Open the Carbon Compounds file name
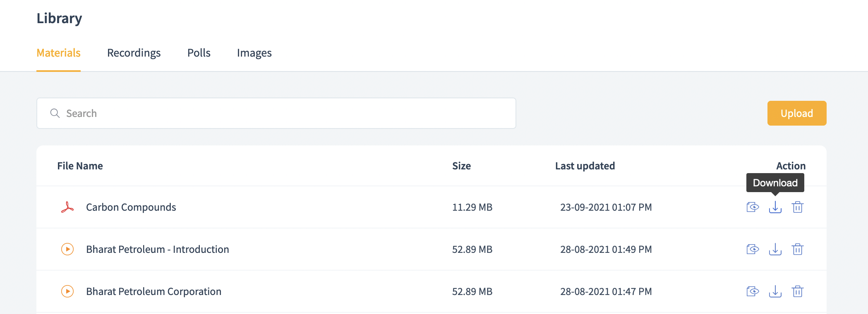Viewport: 868px width, 314px height. [x=131, y=207]
